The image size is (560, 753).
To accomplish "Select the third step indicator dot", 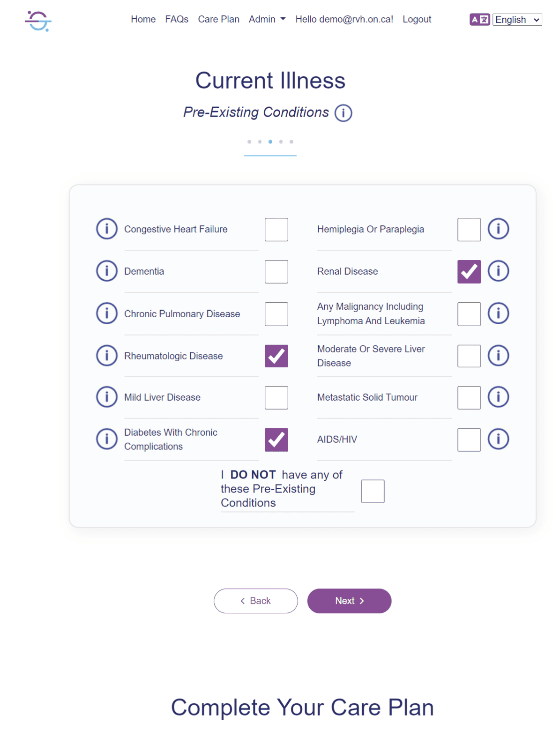I will coord(270,142).
